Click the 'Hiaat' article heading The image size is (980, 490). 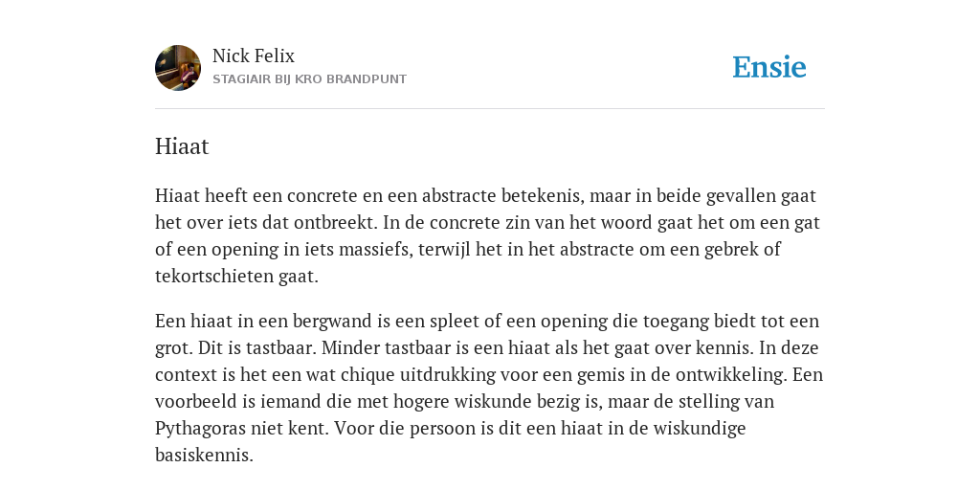point(182,146)
